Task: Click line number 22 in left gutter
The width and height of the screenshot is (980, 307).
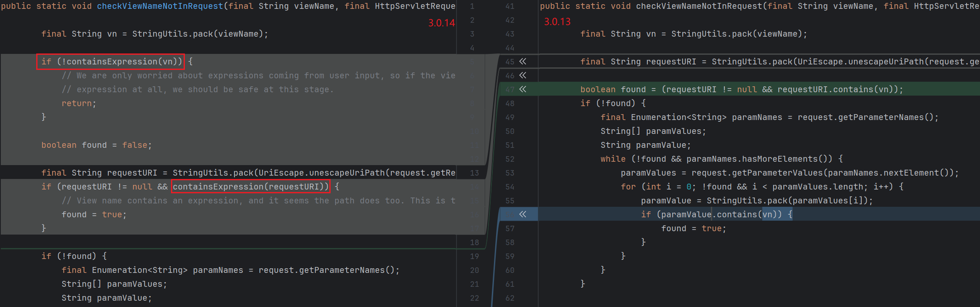Action: pos(475,298)
